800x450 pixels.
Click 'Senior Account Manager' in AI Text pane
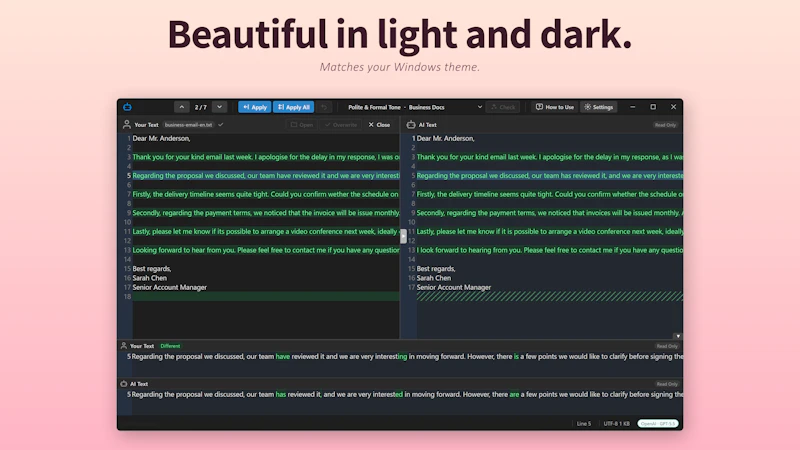[454, 287]
